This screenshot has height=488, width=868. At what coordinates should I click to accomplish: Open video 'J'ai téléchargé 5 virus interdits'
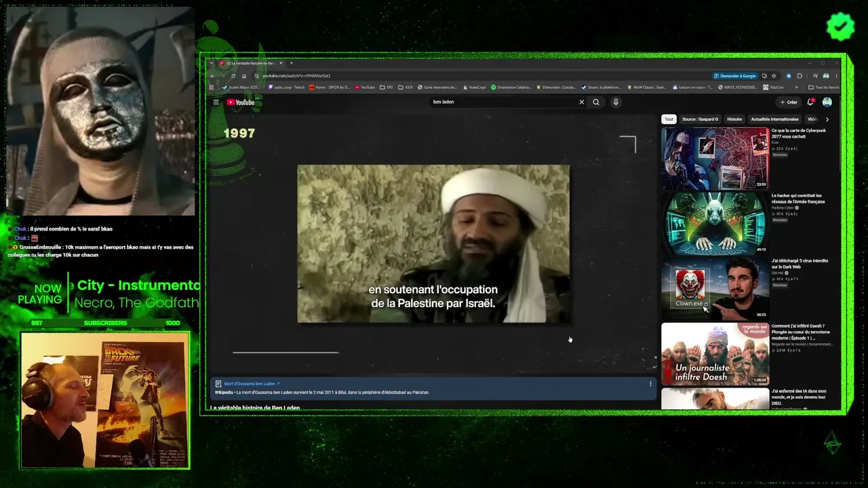[x=800, y=264]
